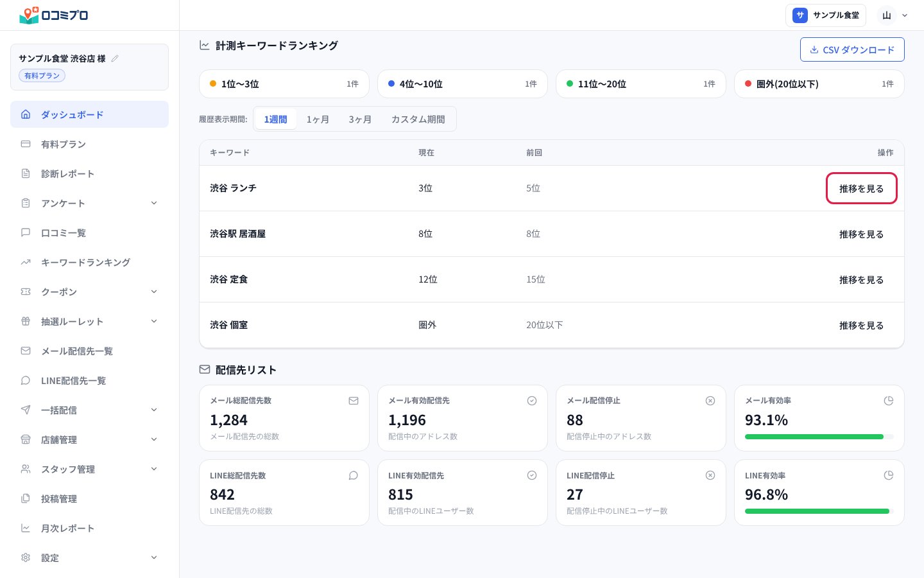This screenshot has width=924, height=578.
Task: Click the 4位〜10位 ranking summary card
Action: 463,83
